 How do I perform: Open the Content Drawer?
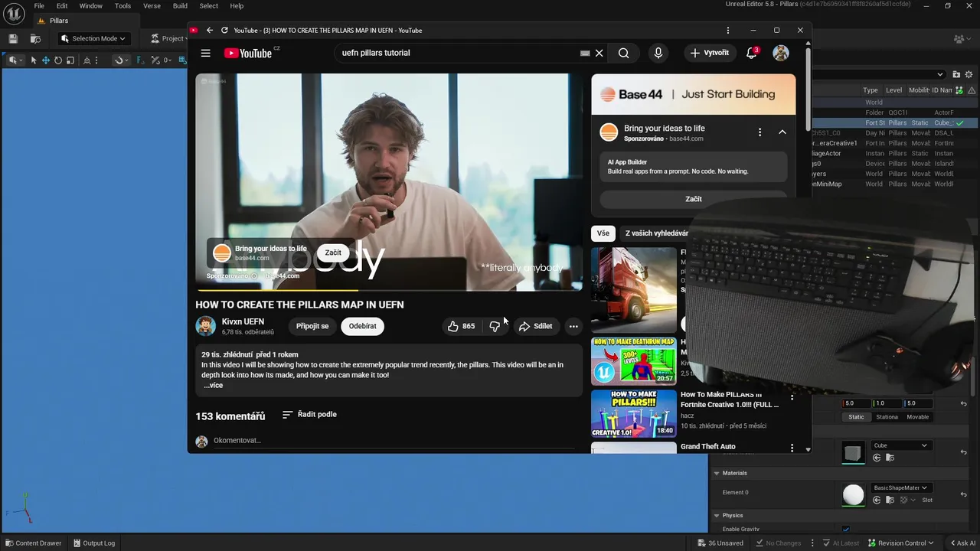tap(32, 543)
